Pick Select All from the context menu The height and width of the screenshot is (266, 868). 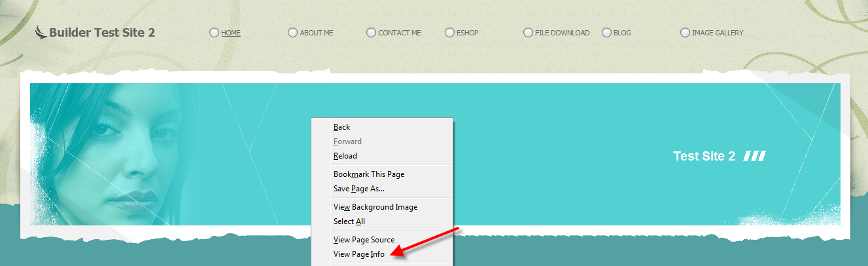click(349, 221)
